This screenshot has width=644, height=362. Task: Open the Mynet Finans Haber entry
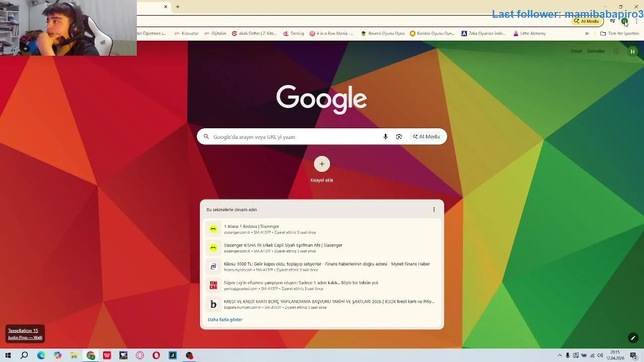click(322, 266)
